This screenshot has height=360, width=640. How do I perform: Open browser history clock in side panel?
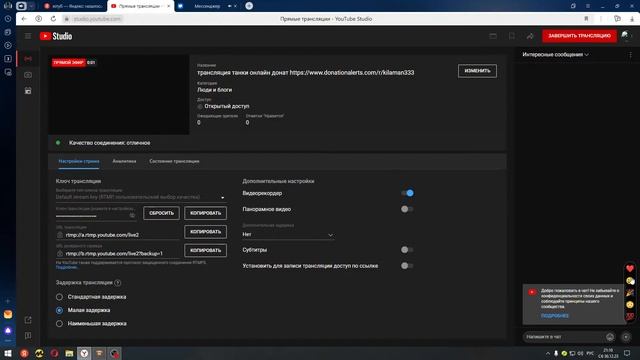click(8, 19)
